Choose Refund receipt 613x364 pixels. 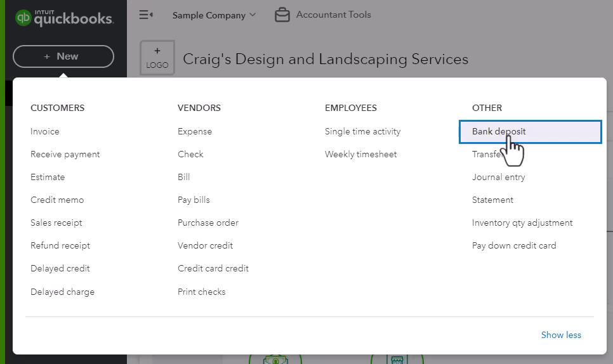[x=60, y=245]
